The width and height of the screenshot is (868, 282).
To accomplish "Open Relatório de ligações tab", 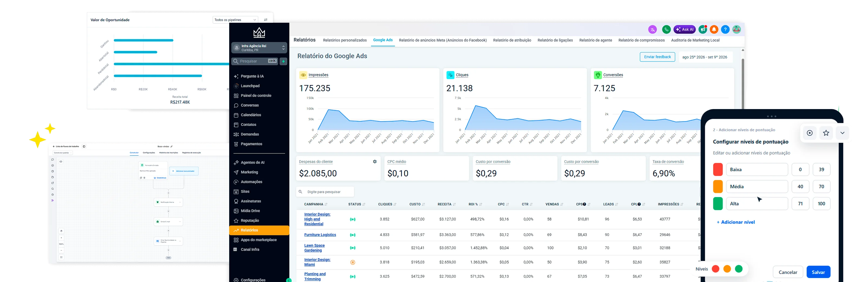I will click(x=555, y=40).
